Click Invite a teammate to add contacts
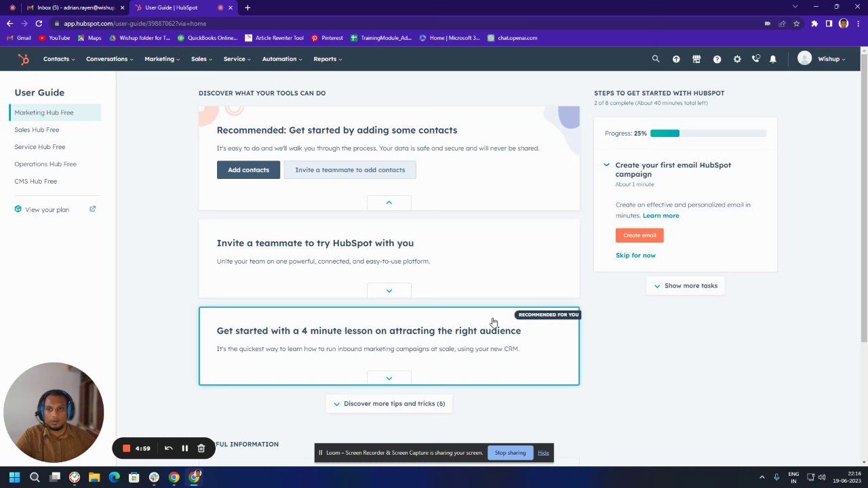The image size is (868, 488). [350, 169]
